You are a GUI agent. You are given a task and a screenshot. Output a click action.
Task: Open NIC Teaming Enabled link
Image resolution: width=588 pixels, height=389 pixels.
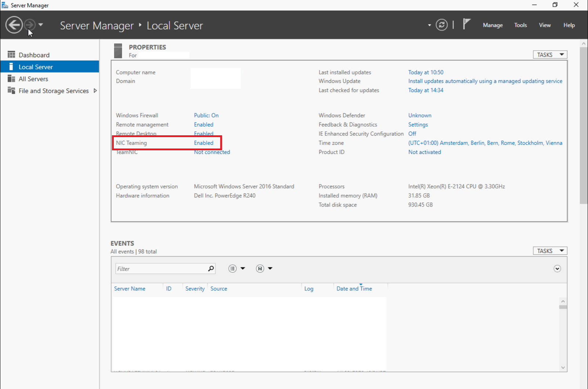pos(204,143)
